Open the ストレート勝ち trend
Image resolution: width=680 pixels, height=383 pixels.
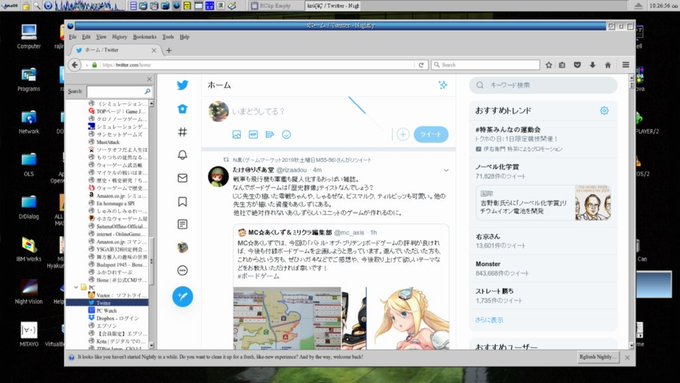coord(494,291)
